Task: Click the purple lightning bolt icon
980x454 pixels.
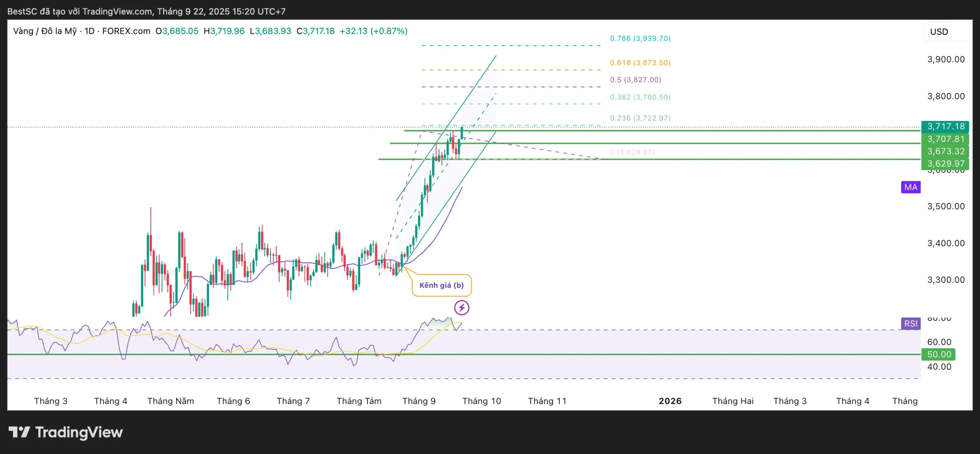Action: (462, 308)
